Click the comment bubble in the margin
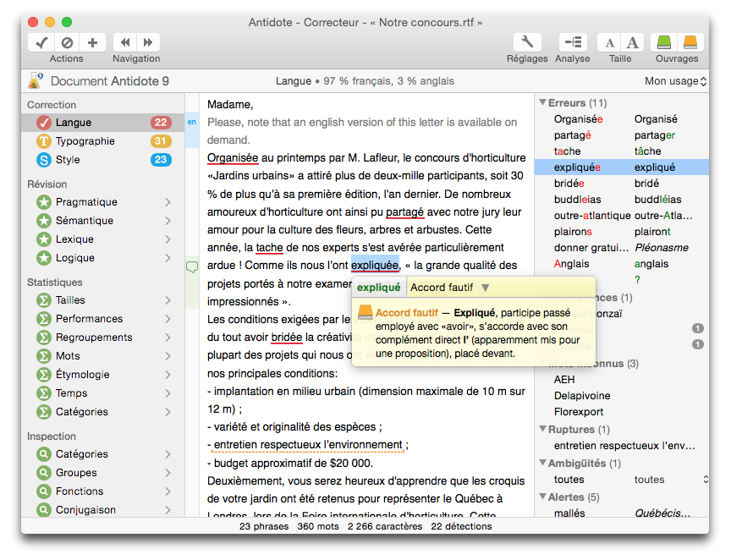Screen dimensions: 731x560 [192, 266]
